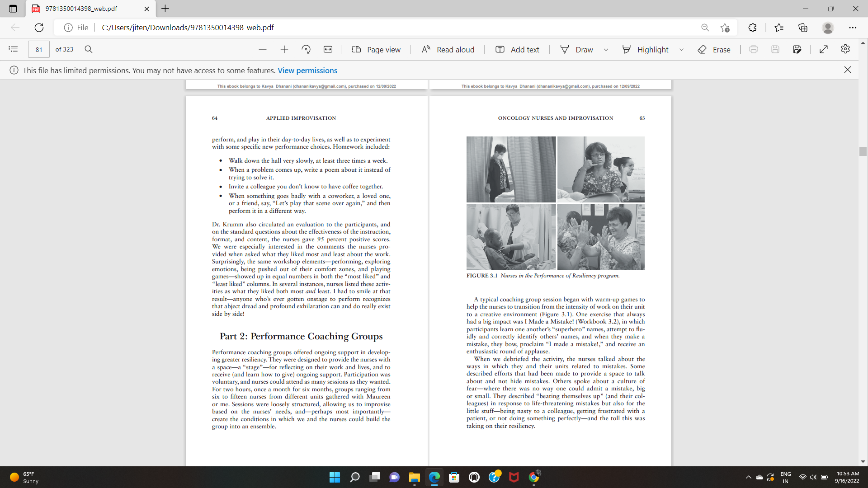Click the vertical scrollbar thumb
868x488 pixels.
(x=863, y=151)
